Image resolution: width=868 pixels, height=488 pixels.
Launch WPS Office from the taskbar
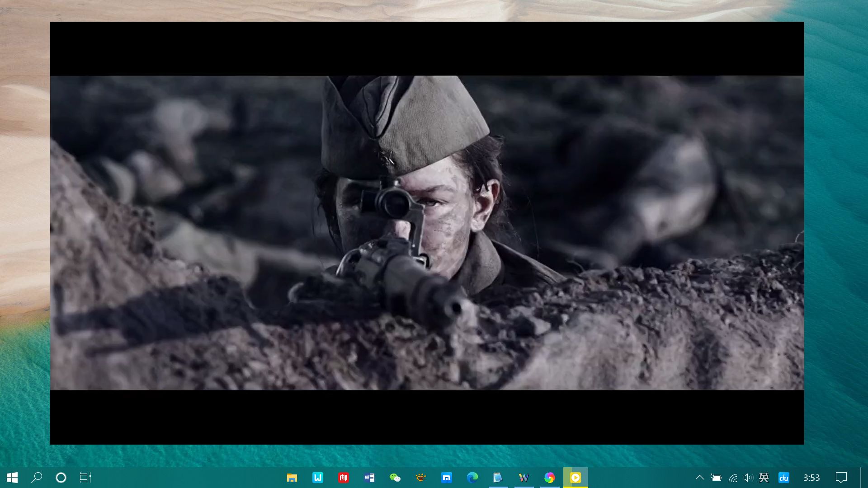[x=318, y=478]
